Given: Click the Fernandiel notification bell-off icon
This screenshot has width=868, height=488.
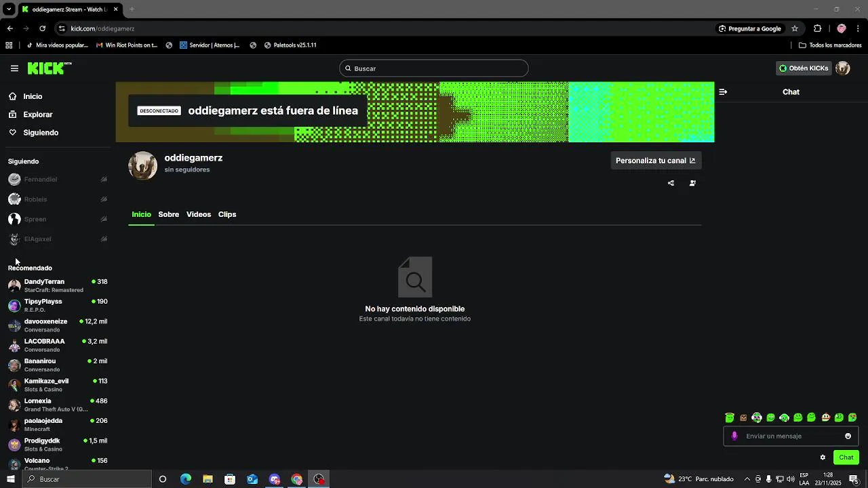Looking at the screenshot, I should click(x=104, y=180).
